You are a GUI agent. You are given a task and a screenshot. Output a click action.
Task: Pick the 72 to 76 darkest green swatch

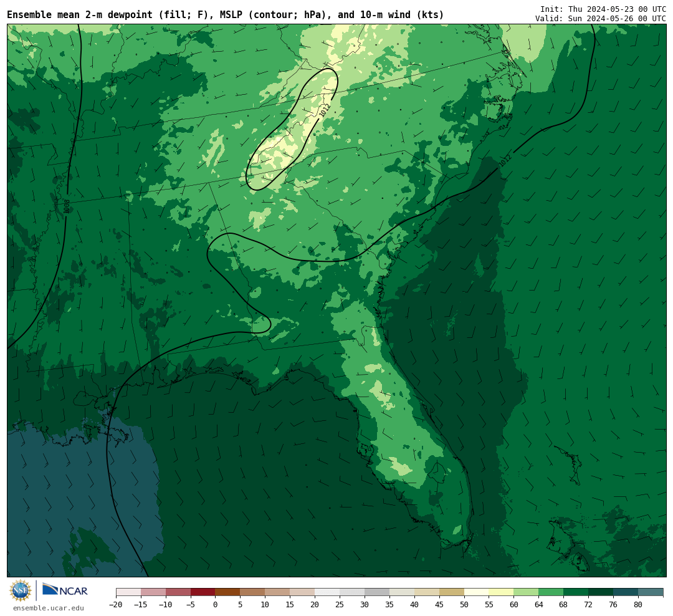tap(601, 592)
